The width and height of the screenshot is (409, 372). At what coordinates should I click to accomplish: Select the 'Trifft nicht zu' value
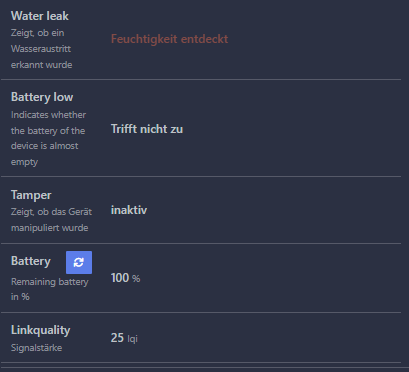click(147, 129)
